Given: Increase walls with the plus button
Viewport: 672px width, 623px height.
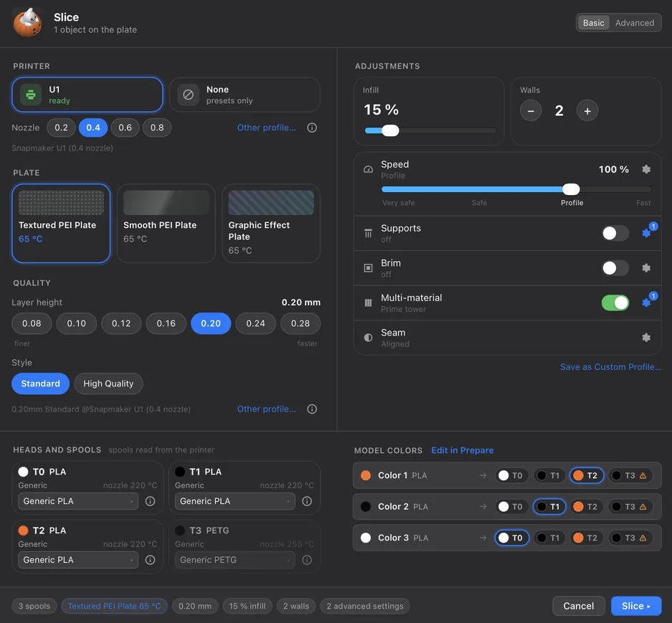Looking at the screenshot, I should point(587,111).
